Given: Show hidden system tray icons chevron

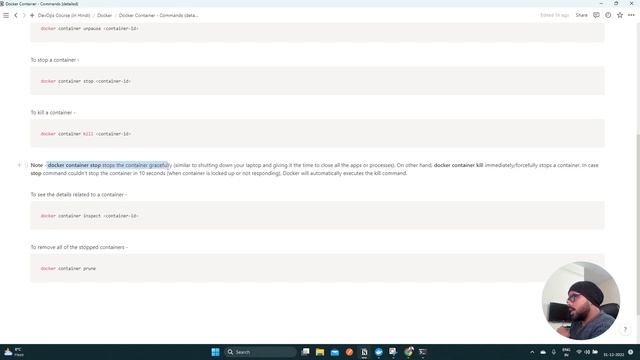Looking at the screenshot, I should 532,352.
